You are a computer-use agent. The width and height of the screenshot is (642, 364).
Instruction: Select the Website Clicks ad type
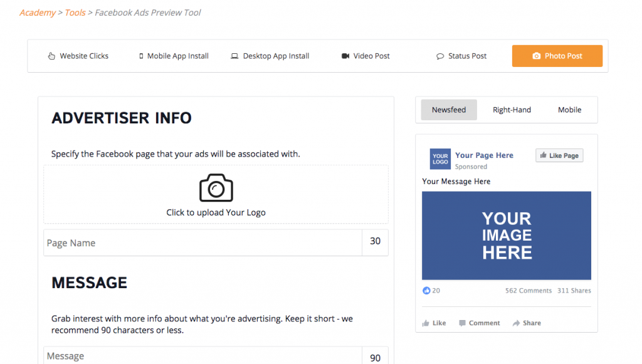(x=78, y=56)
